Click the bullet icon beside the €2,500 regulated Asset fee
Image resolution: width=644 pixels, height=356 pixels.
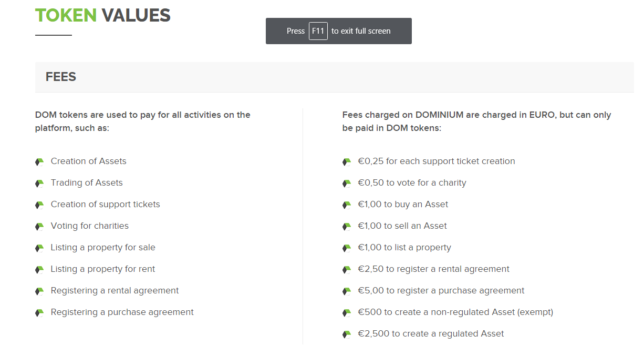347,334
